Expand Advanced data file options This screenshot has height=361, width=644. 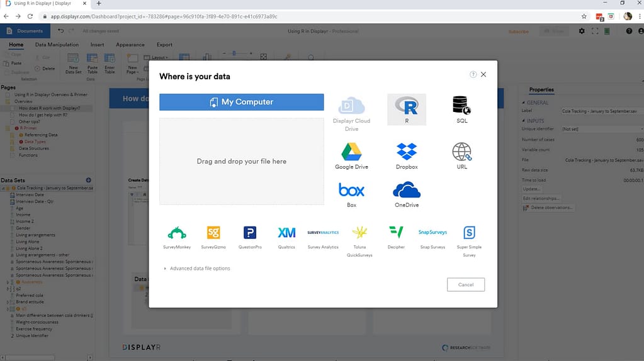pos(198,269)
